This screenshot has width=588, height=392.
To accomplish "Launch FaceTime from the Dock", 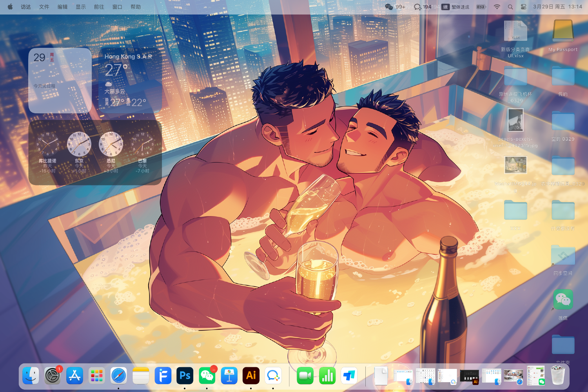I will click(x=305, y=376).
